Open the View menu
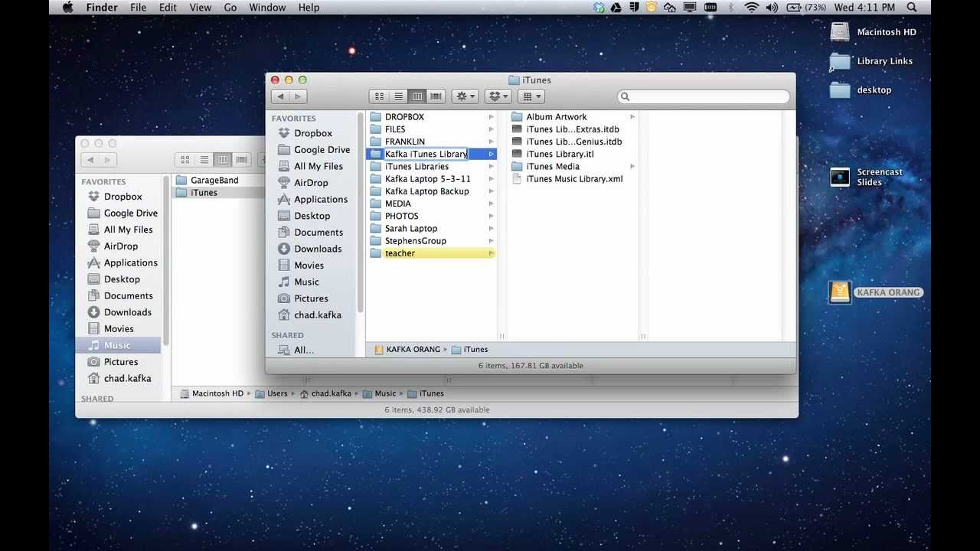This screenshot has height=551, width=980. [200, 8]
